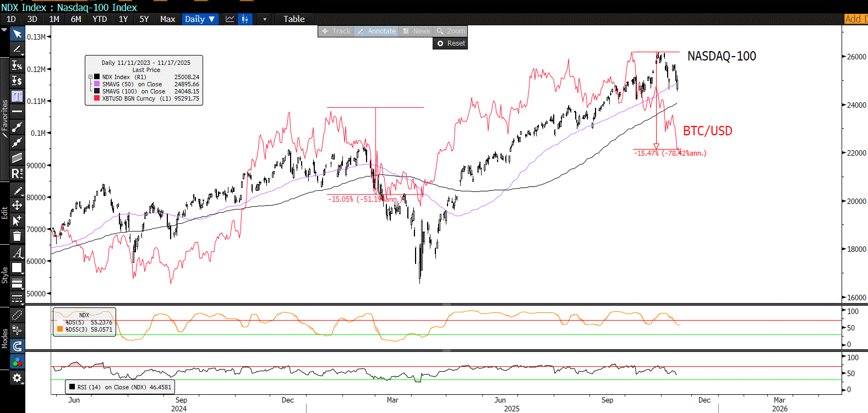This screenshot has width=868, height=413.
Task: Select the arrow pointer tool
Action: [17, 35]
